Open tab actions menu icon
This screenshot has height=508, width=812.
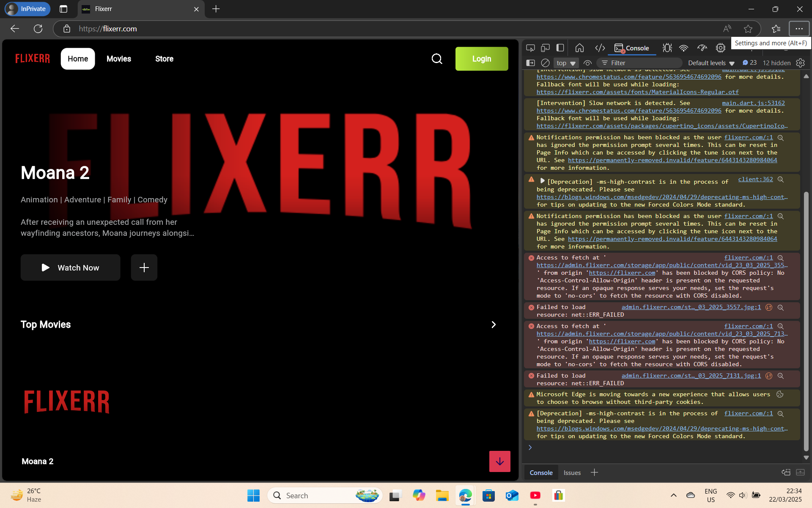click(63, 9)
